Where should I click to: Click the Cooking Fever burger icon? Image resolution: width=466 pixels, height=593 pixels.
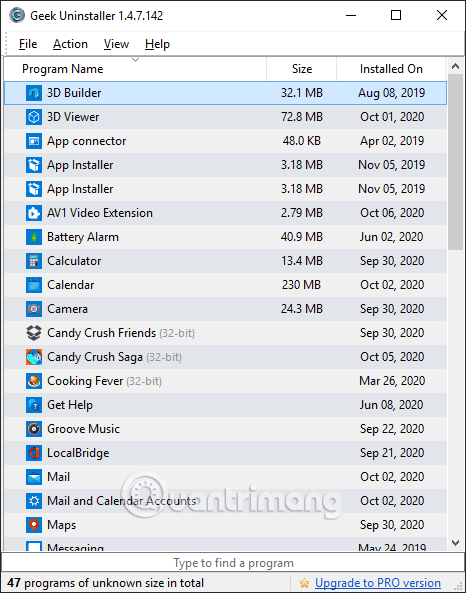34,381
